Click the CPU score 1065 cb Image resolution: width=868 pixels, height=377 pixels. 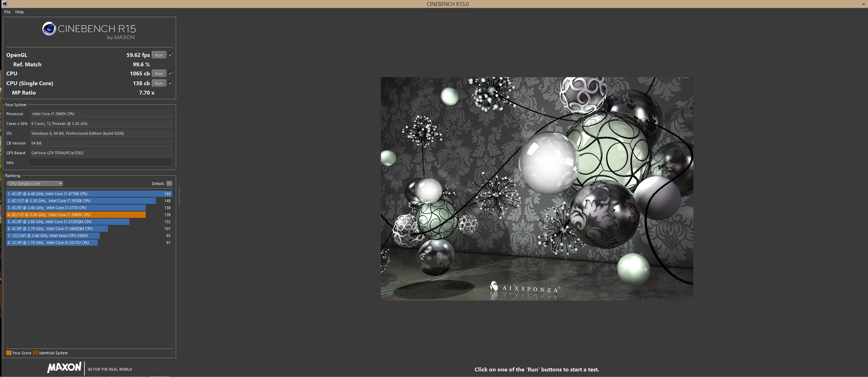tap(140, 74)
